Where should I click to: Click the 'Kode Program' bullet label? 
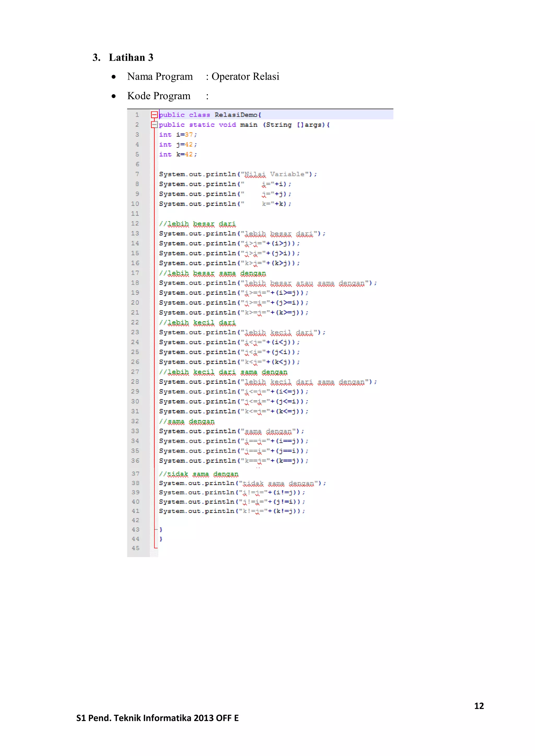159,96
